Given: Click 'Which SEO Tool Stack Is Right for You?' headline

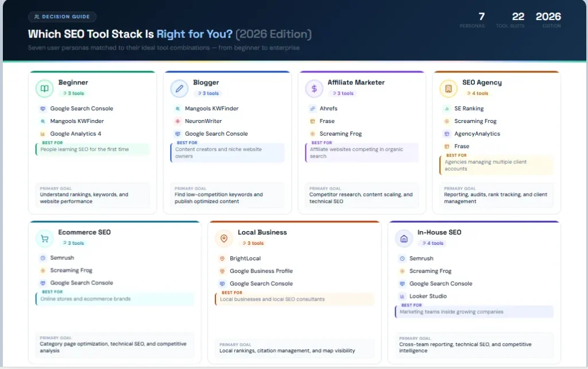Looking at the screenshot, I should pyautogui.click(x=130, y=34).
